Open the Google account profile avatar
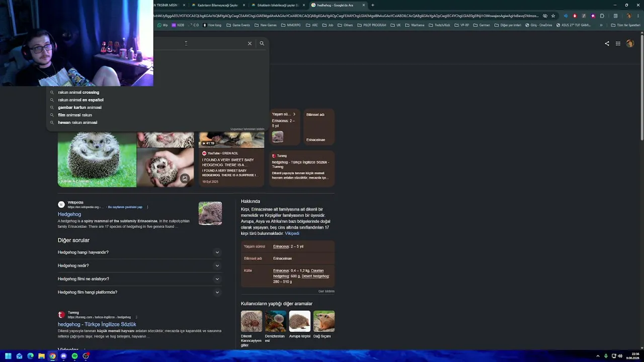The width and height of the screenshot is (644, 362). click(630, 44)
